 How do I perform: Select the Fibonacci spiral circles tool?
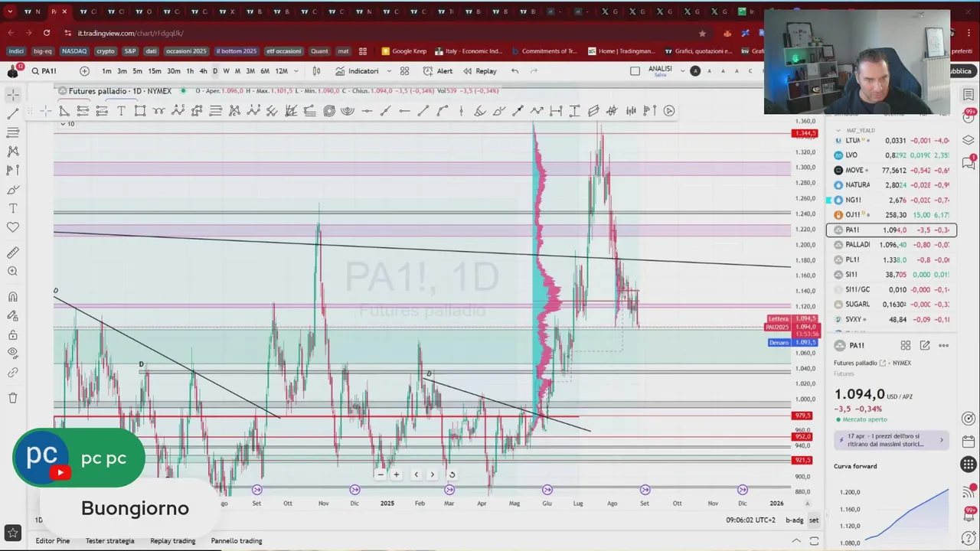click(x=329, y=111)
